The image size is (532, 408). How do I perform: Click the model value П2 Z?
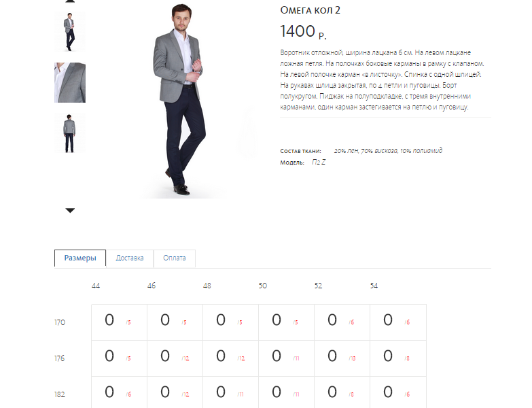coord(319,163)
